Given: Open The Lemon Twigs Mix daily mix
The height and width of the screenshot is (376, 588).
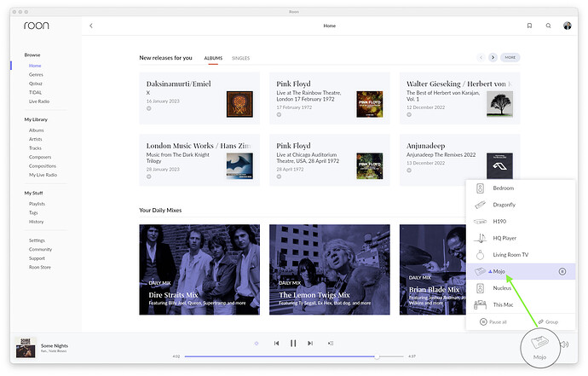Looking at the screenshot, I should (x=330, y=269).
